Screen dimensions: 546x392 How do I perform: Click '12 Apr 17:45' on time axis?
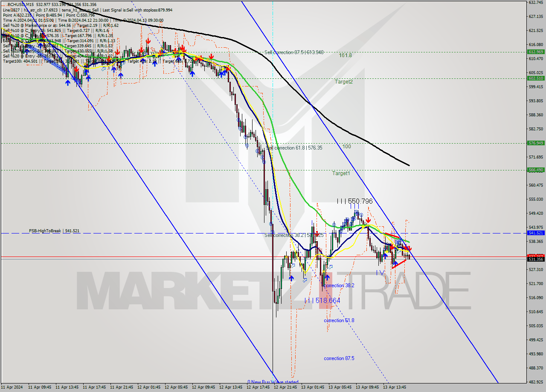[258, 388]
